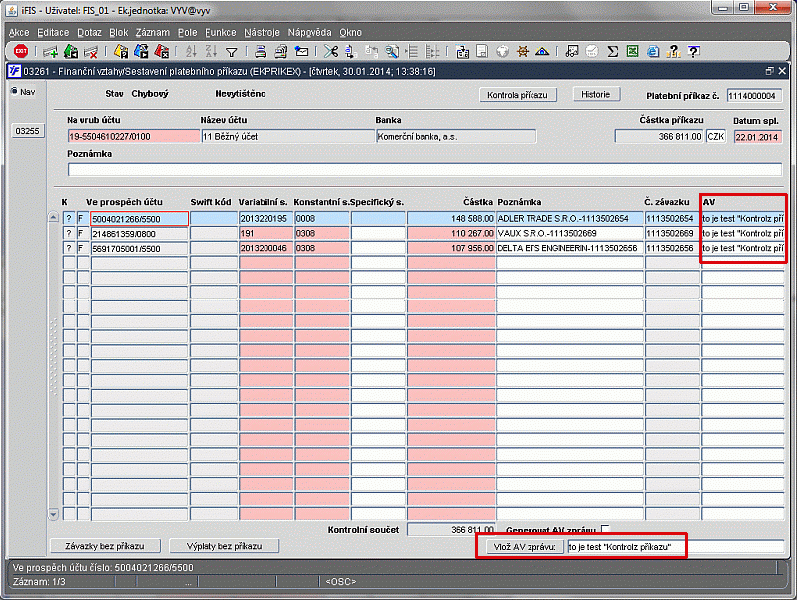Viewport: 797px width, 600px height.
Task: Open the Dotaz menu
Action: 89,33
